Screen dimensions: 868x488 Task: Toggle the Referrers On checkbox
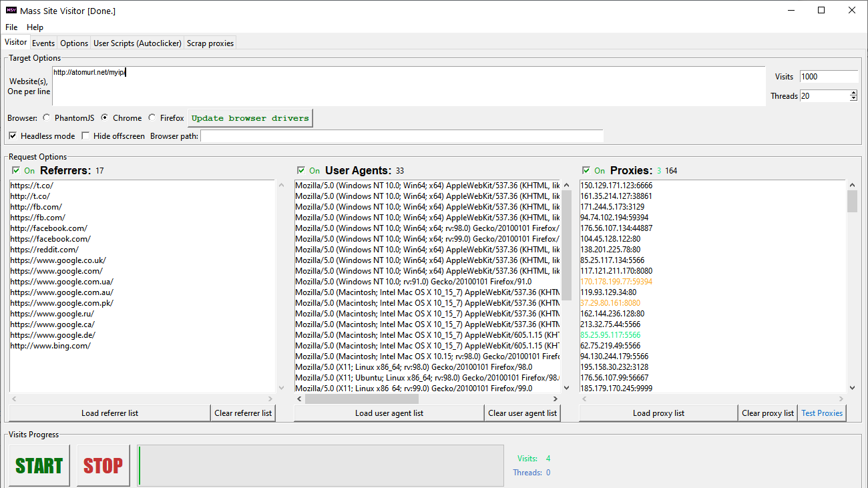coord(16,171)
